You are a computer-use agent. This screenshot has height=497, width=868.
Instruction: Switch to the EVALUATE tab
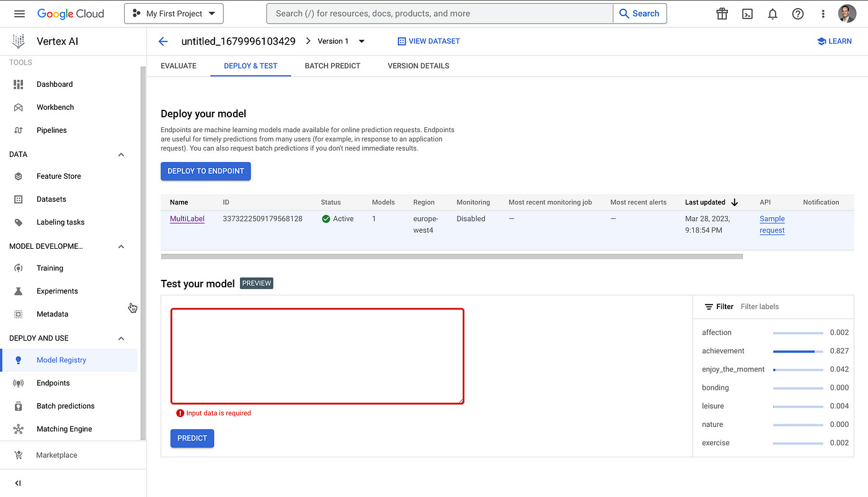(x=179, y=66)
